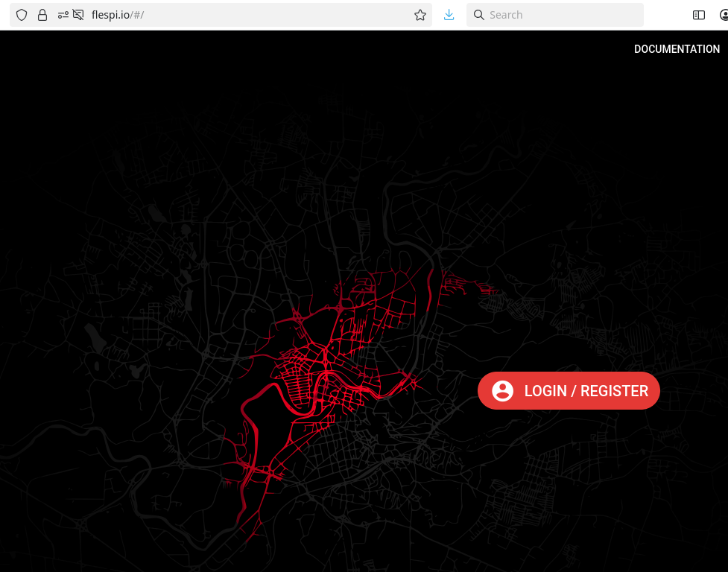
Task: Open the browser account profile icon
Action: [x=724, y=15]
